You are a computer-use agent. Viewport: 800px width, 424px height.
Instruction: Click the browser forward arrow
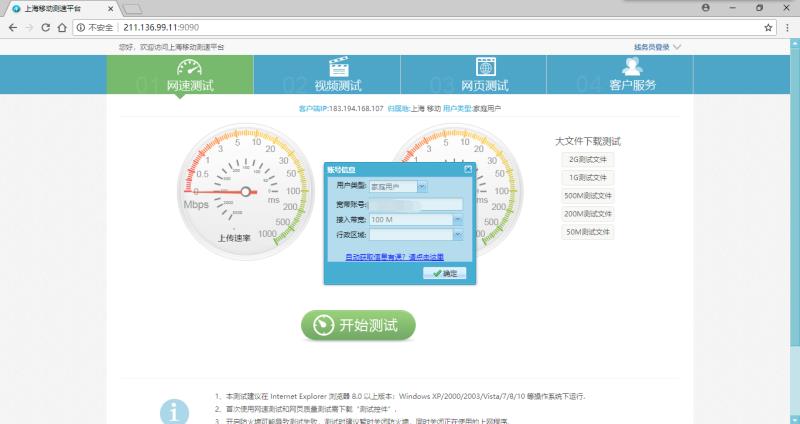[29, 28]
